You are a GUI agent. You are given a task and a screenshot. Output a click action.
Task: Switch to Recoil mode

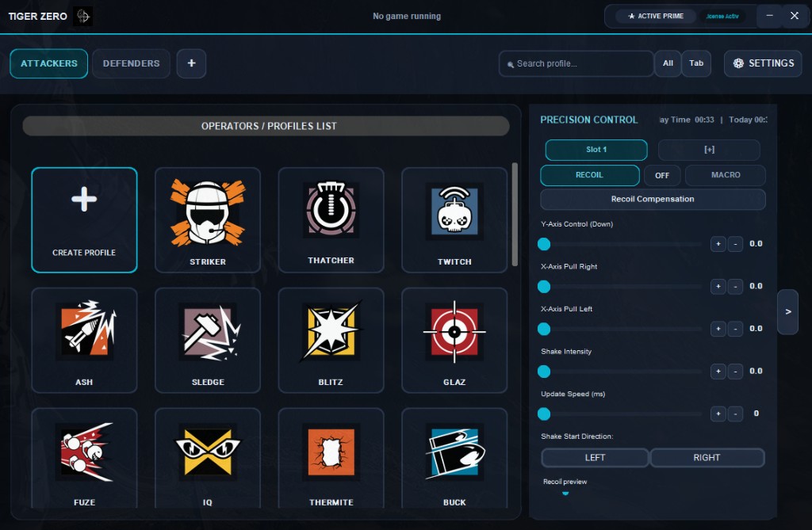tap(589, 175)
